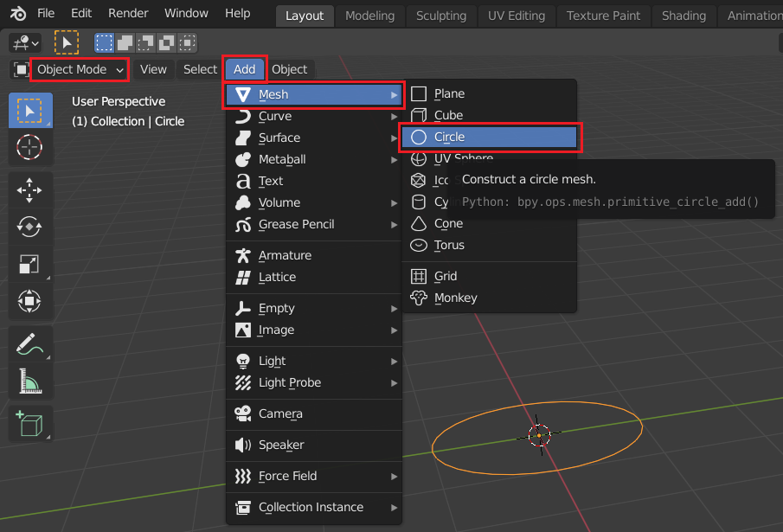Open the Render menu
783x532 pixels.
pyautogui.click(x=128, y=13)
